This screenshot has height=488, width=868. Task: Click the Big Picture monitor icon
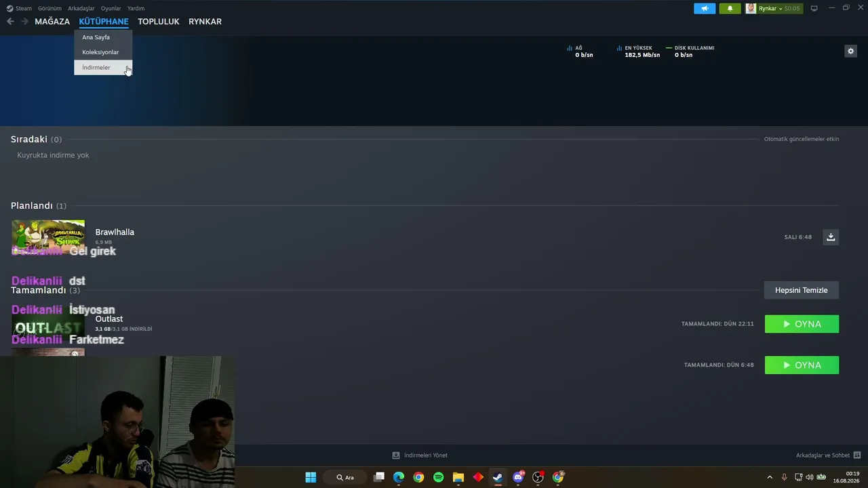pyautogui.click(x=814, y=8)
